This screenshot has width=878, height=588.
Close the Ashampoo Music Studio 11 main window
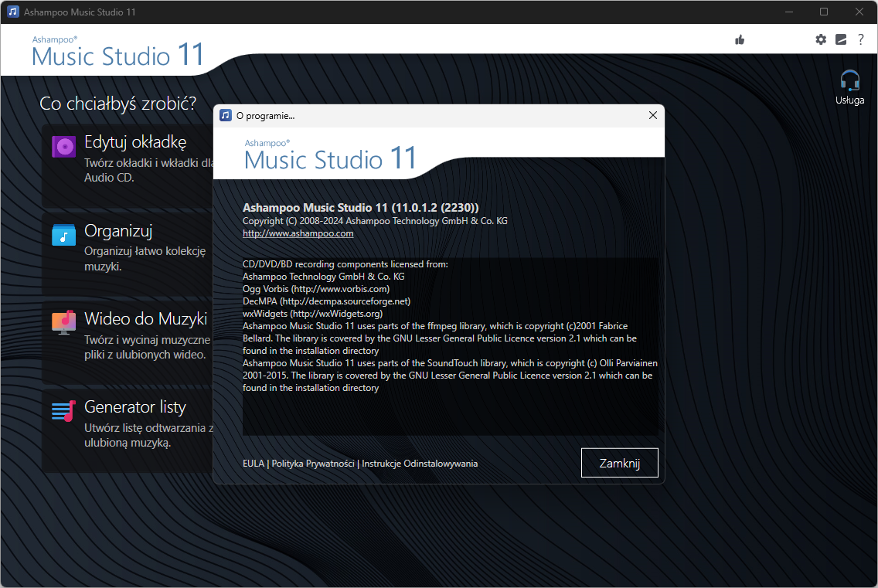(859, 12)
